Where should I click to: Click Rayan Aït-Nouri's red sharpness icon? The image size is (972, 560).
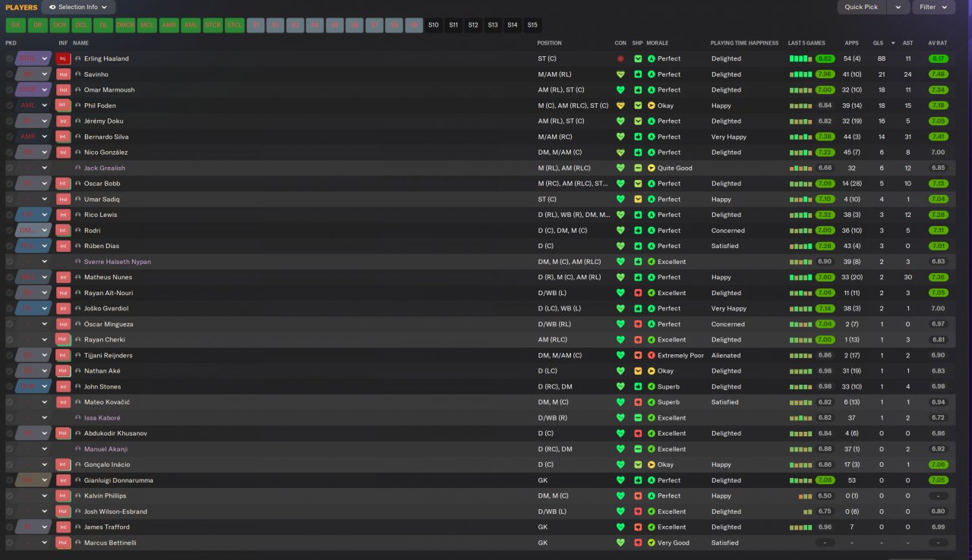point(638,293)
